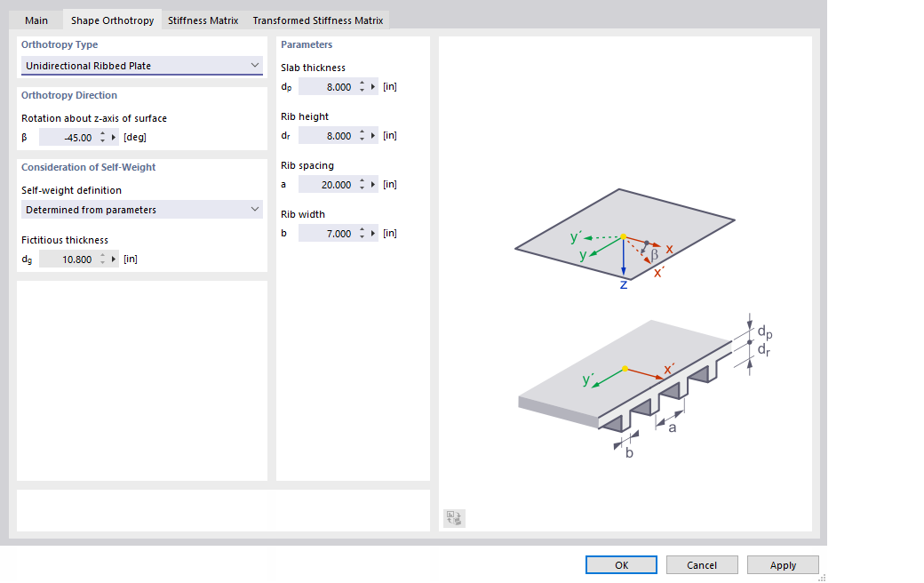924x583 pixels.
Task: Apply the orthotropy parameters
Action: [x=783, y=564]
